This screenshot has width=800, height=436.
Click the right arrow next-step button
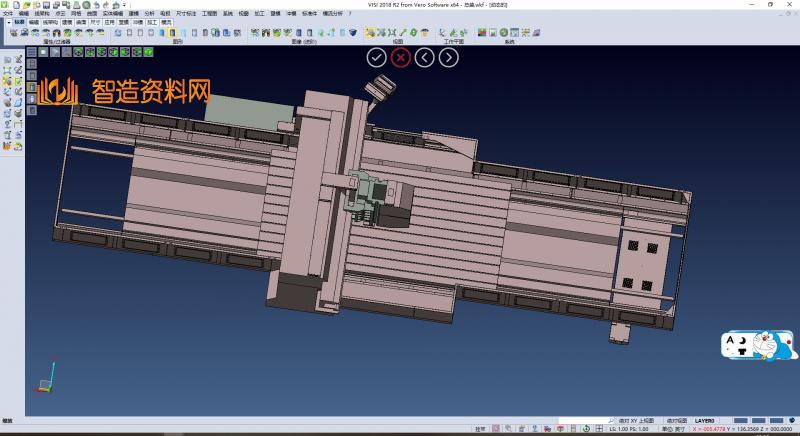click(x=450, y=57)
